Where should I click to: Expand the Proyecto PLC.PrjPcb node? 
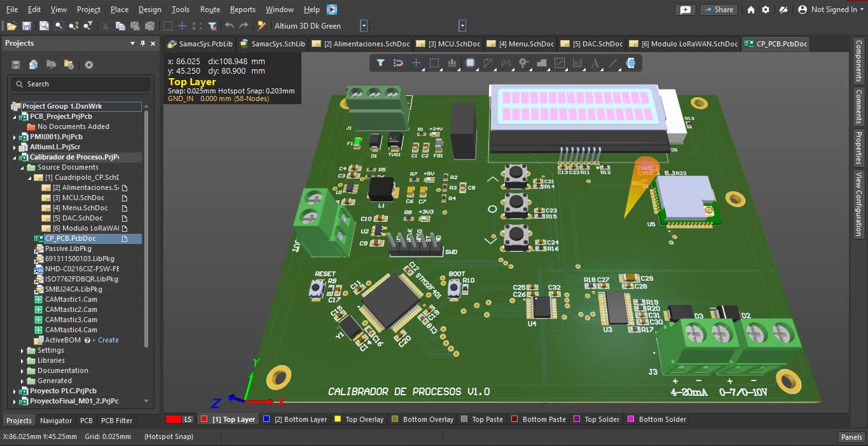tap(15, 391)
